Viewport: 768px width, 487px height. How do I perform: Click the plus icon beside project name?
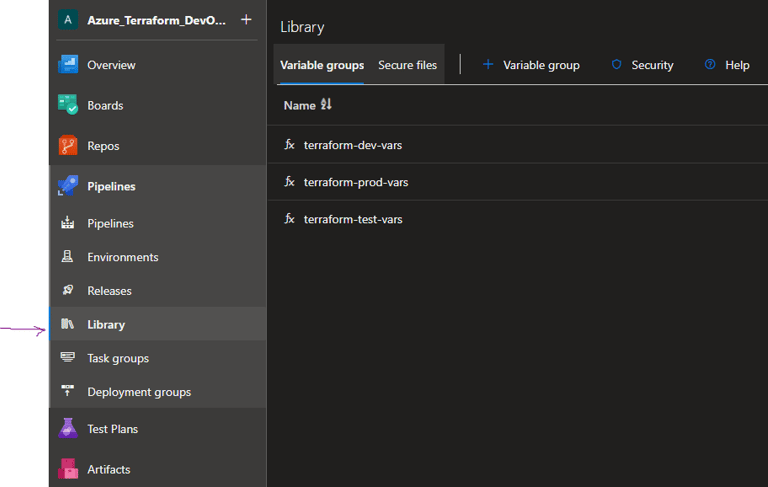pyautogui.click(x=246, y=20)
